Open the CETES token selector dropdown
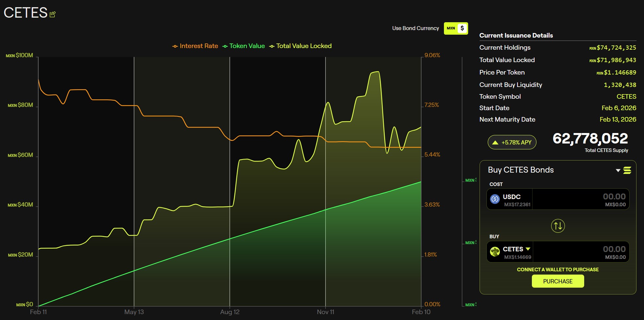Screen dimensions: 644x320 (528, 249)
